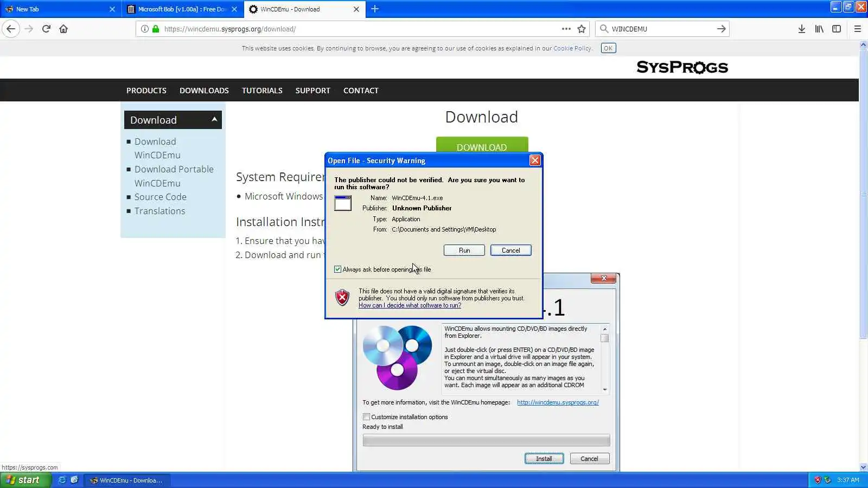
Task: Click the installer description scrollbar down arrow
Action: (x=605, y=390)
